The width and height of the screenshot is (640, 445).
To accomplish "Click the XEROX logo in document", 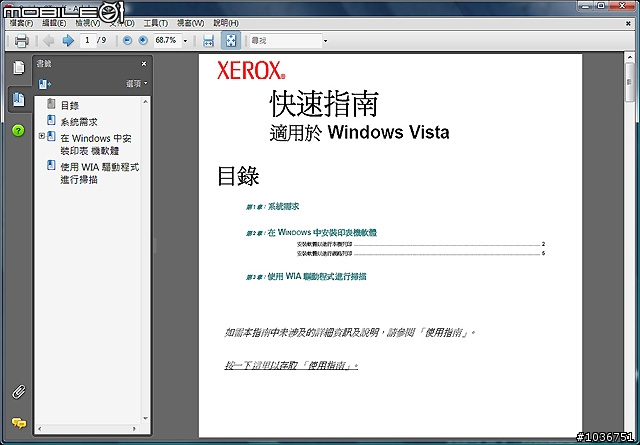I will [x=251, y=70].
